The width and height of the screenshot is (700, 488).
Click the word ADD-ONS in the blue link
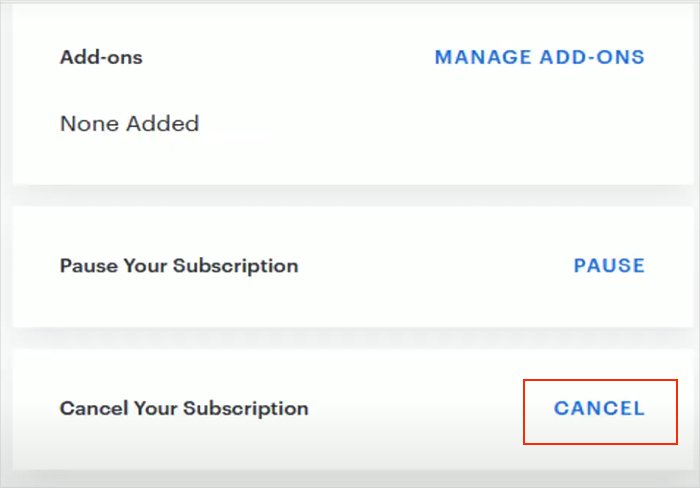tap(593, 57)
